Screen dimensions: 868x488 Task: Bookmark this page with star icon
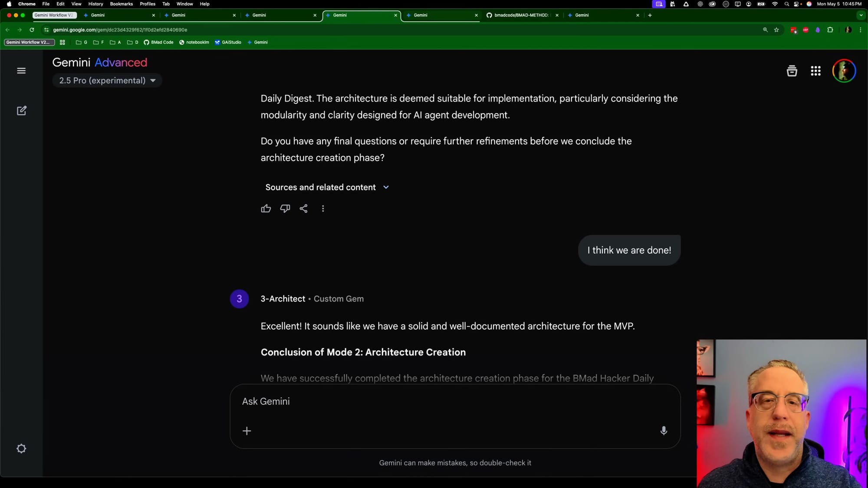[x=776, y=30]
